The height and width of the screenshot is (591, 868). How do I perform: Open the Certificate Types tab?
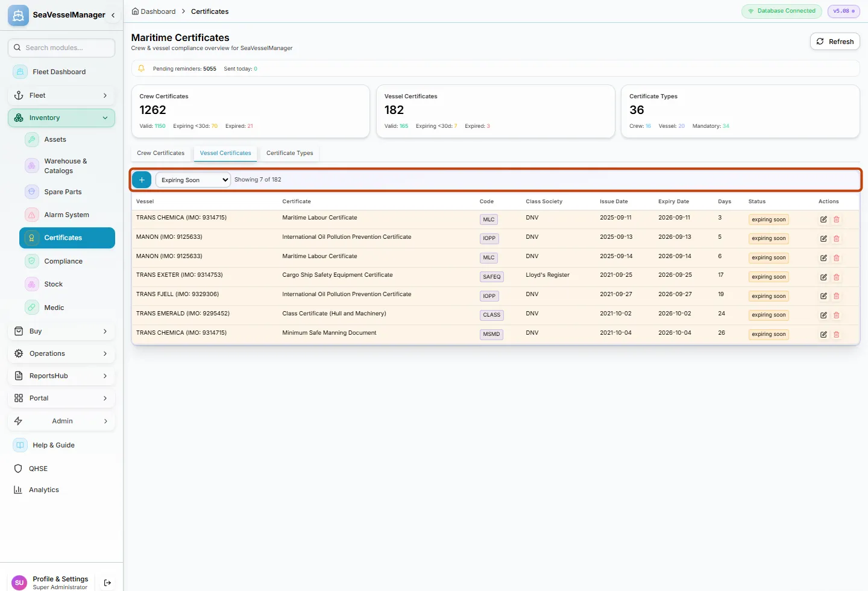click(x=290, y=153)
